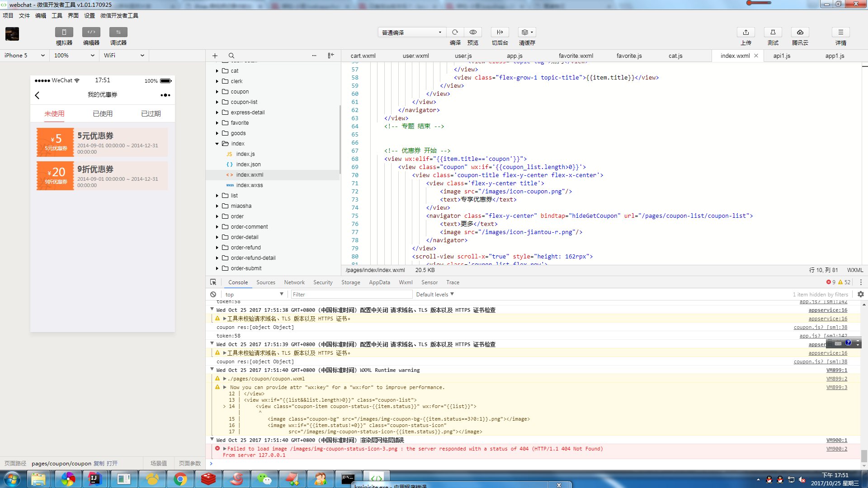
Task: Open the iPhone 5 device dropdown
Action: 24,56
